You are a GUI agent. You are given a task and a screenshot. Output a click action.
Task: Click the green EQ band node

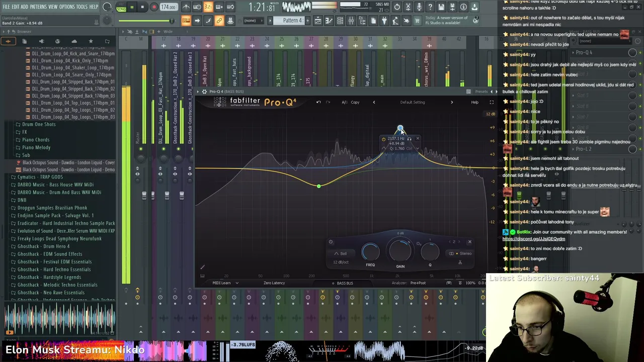point(318,186)
